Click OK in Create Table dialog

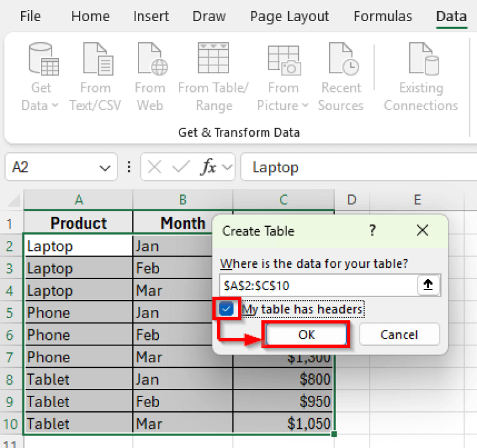pos(306,334)
